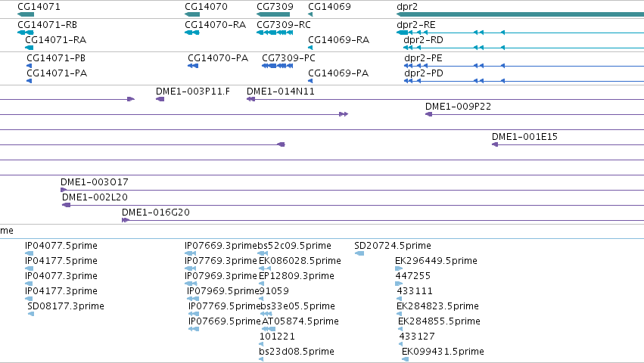Select the CG14069-PA protein label

pyautogui.click(x=338, y=73)
